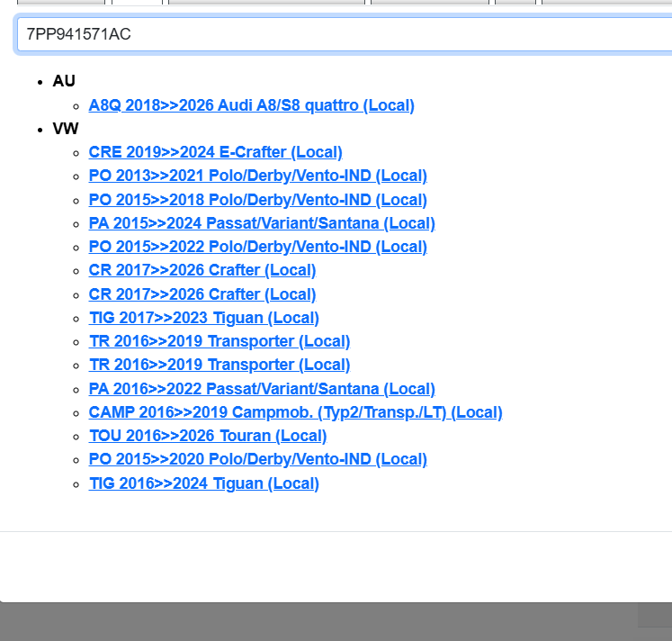Choose PO 2015>>2020 Polo/Derby/Vento-IND
672x641 pixels.
pos(257,459)
